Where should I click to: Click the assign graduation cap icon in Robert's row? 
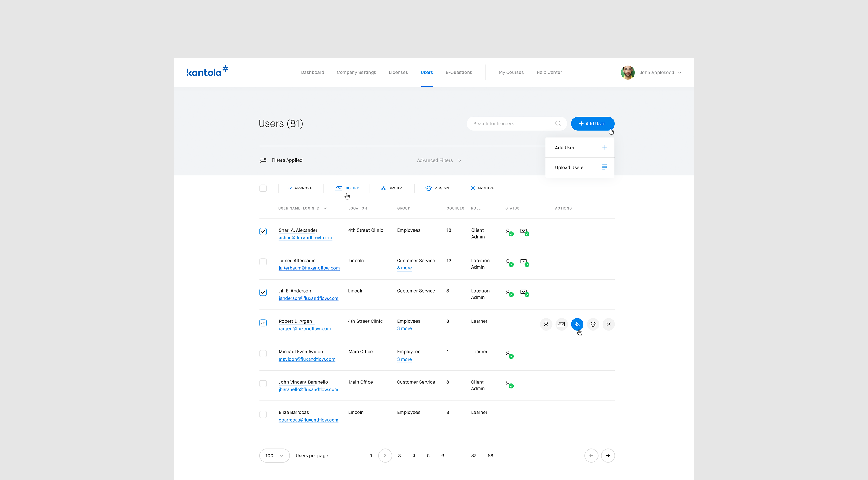point(593,324)
